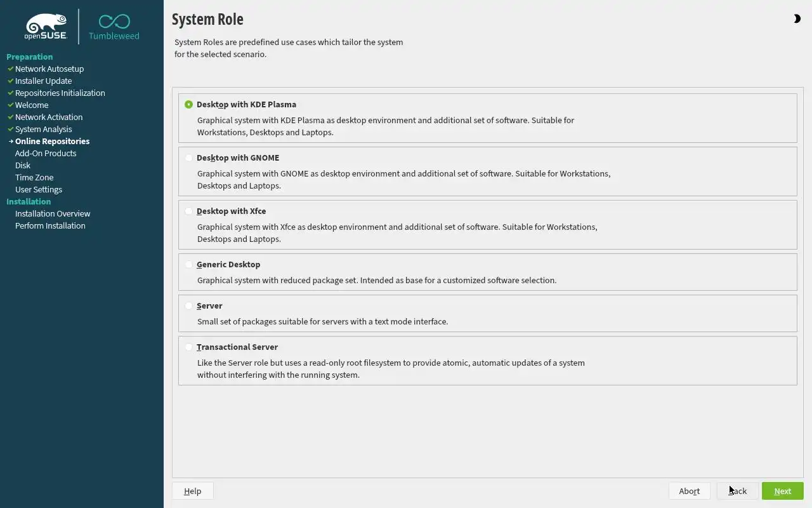Click the Back button
This screenshot has height=508, width=812.
(x=737, y=491)
